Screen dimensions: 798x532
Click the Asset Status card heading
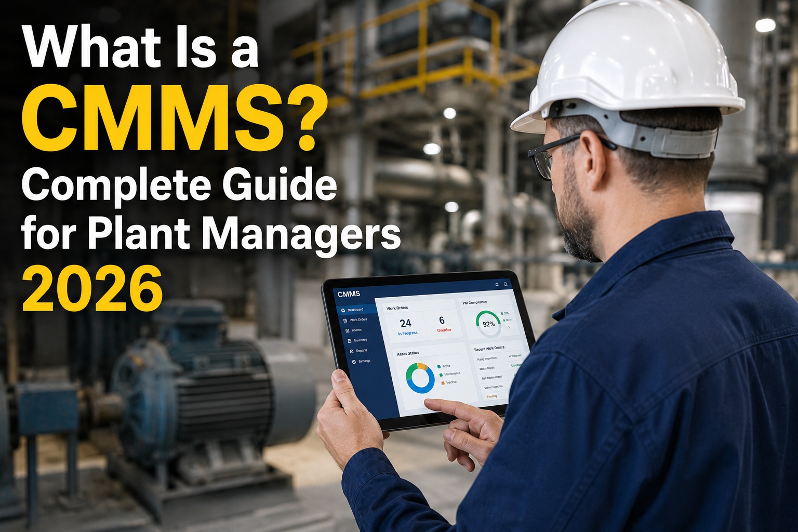pos(408,353)
